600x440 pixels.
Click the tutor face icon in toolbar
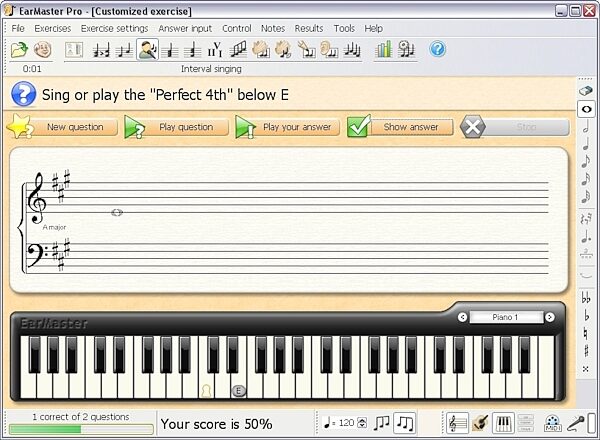[x=42, y=50]
